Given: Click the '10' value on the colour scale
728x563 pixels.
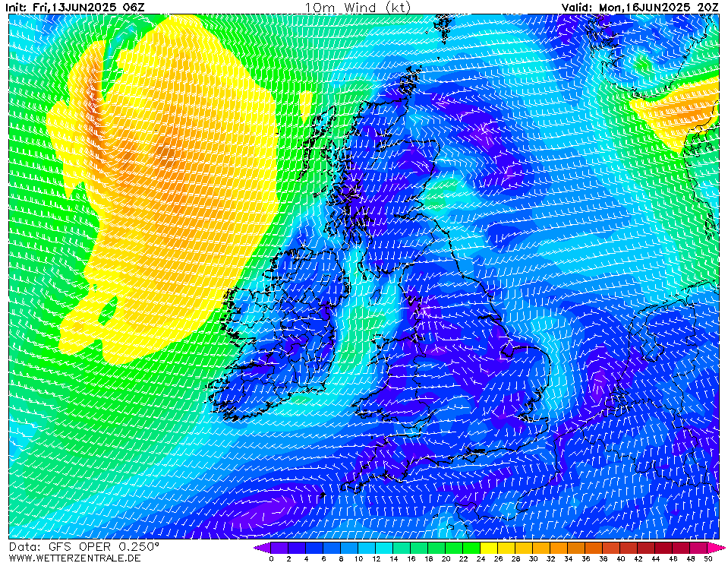Looking at the screenshot, I should click(358, 558).
